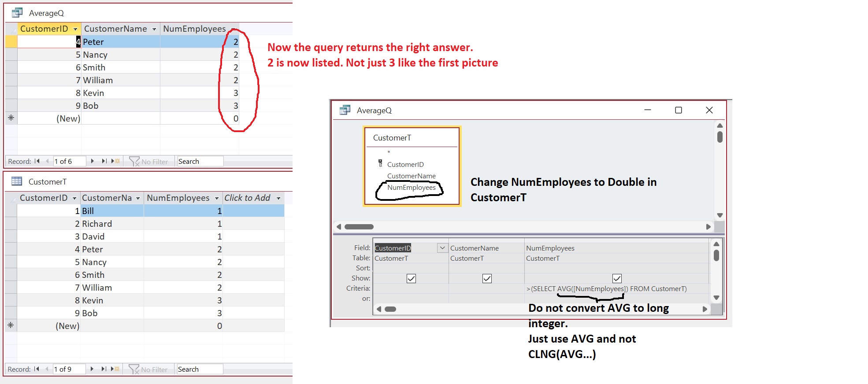The image size is (868, 384).
Task: Select the CustomerT table tab title
Action: click(48, 181)
